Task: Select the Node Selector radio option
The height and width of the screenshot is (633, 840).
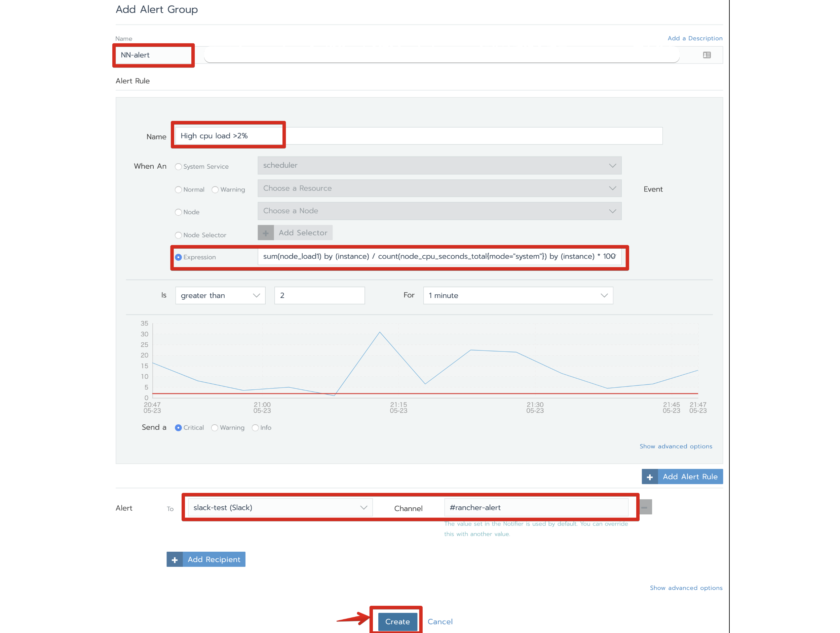Action: coord(178,235)
